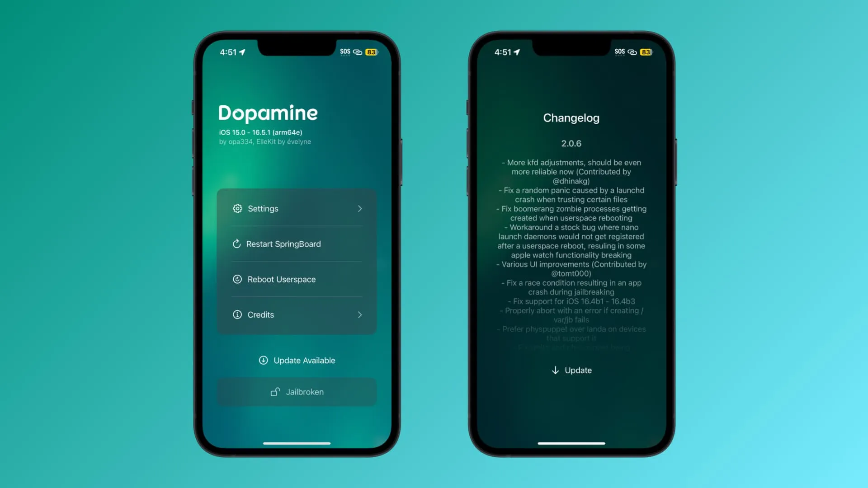Click the Reboot Userspace cycle icon
Image resolution: width=868 pixels, height=488 pixels.
[x=237, y=279]
